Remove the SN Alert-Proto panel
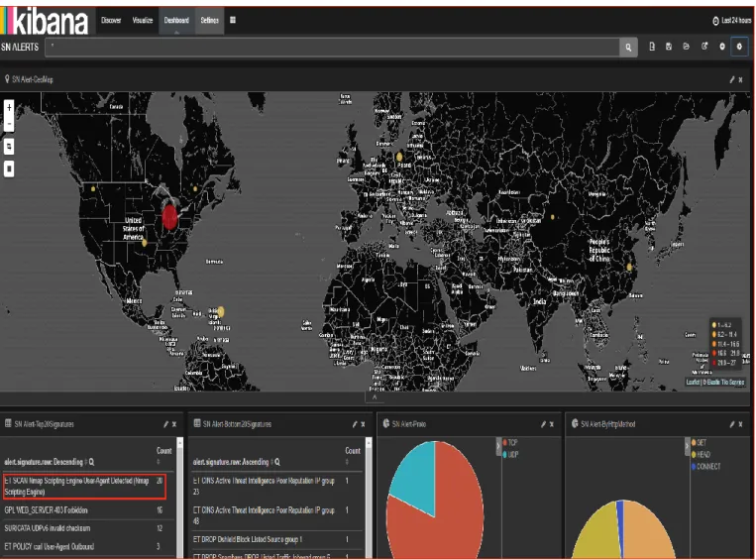756x560 pixels. click(x=552, y=424)
